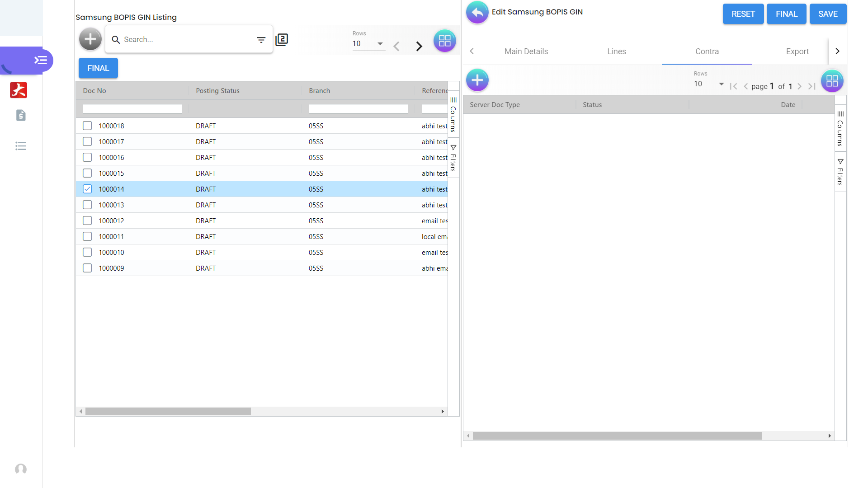868x488 pixels.
Task: Click the RESET button
Action: pyautogui.click(x=743, y=14)
